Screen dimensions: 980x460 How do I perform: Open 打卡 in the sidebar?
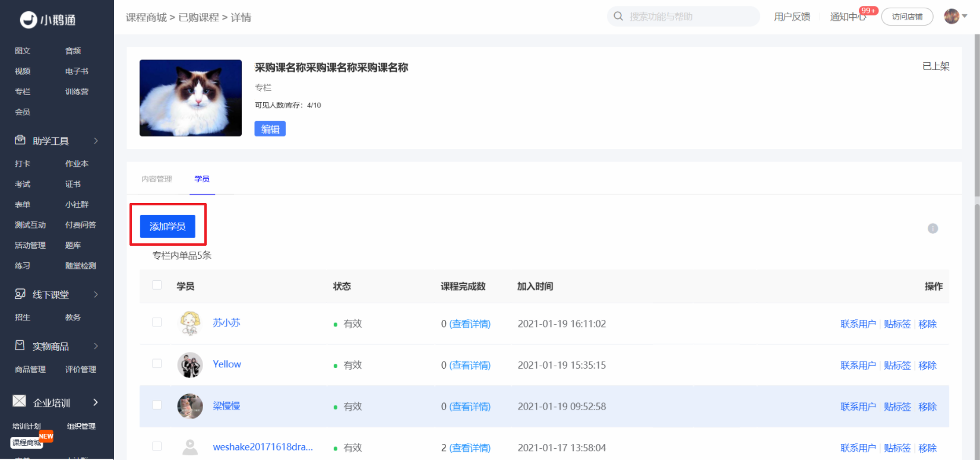[23, 163]
